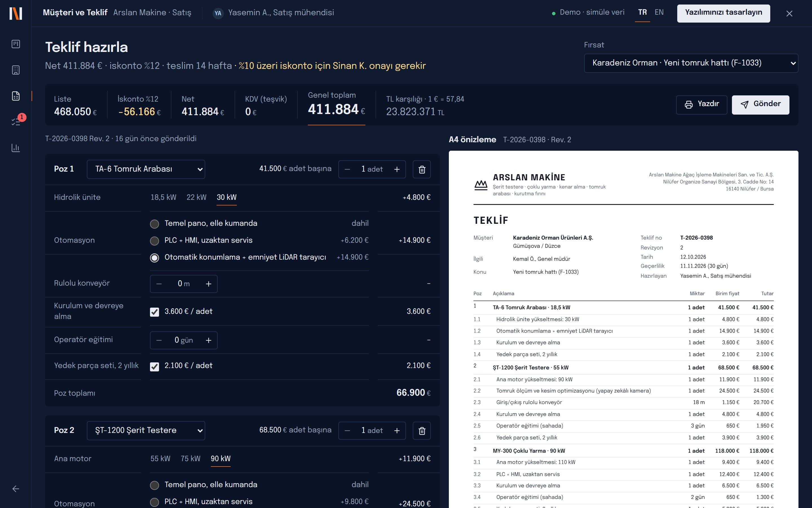Screen dimensions: 812x508
Task: Delete Poz 1 with trash icon
Action: [422, 169]
